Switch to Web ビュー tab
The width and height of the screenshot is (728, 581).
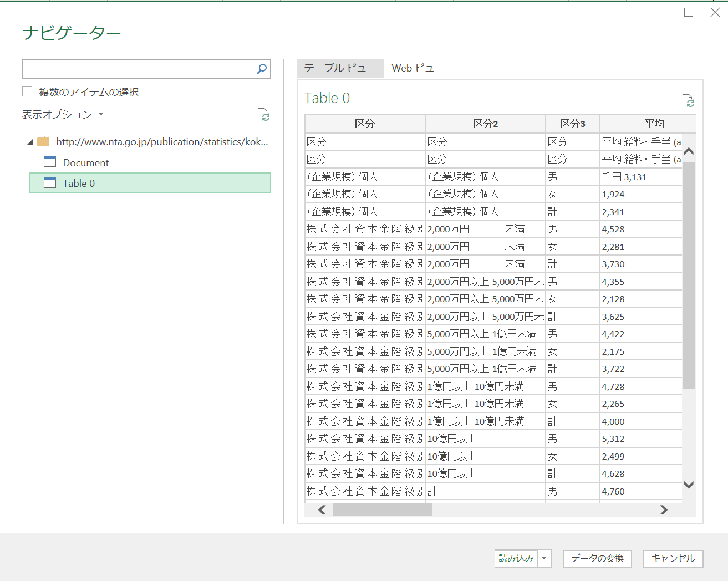pos(418,68)
